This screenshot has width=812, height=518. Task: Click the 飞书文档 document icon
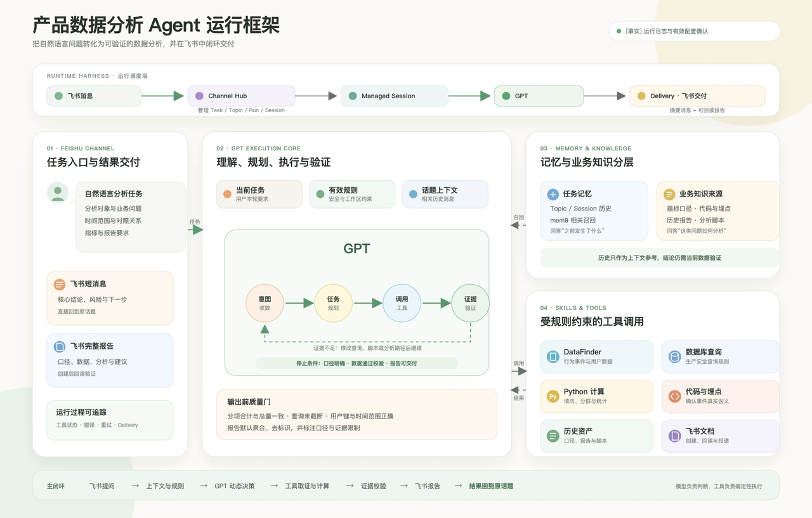(x=674, y=436)
